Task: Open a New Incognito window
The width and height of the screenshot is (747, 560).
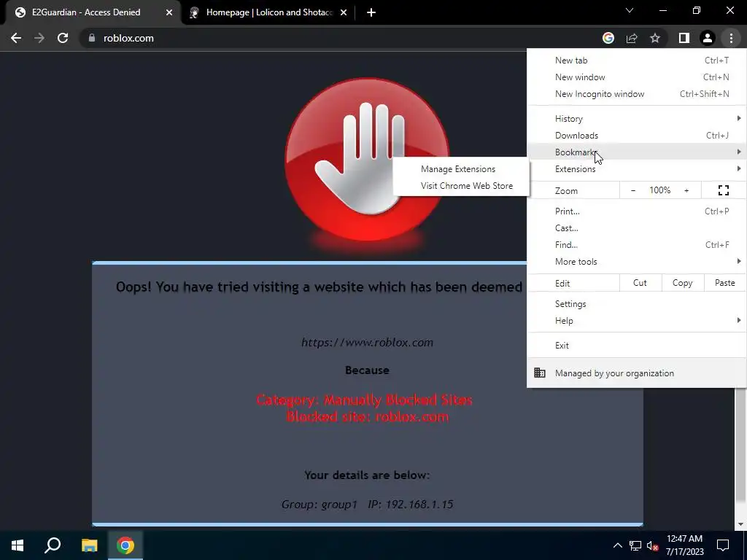Action: [x=636, y=94]
